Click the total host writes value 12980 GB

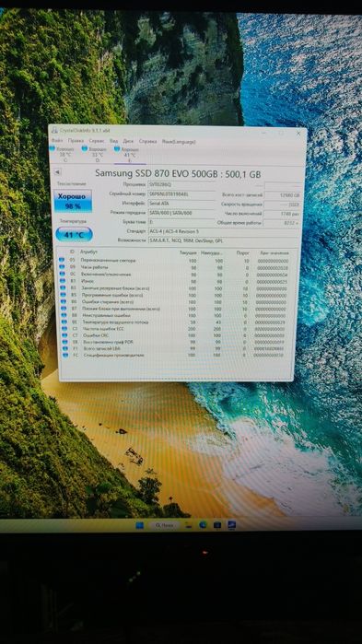(282, 195)
